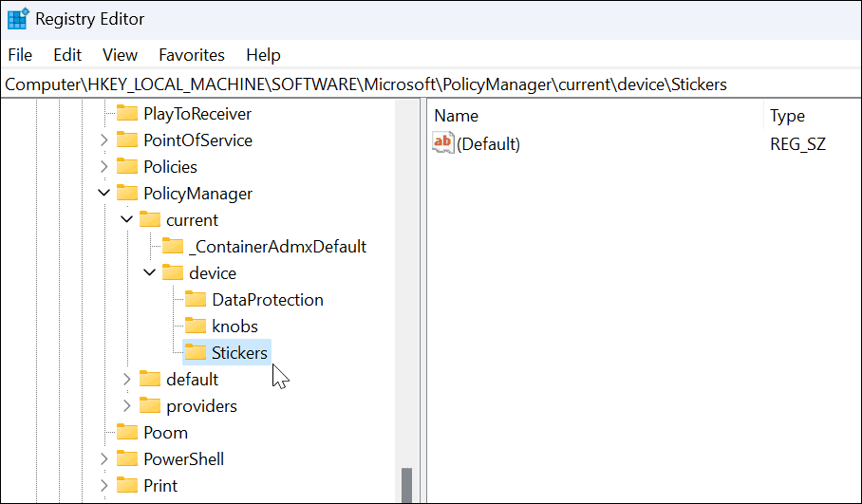Click the PowerShell folder icon
Viewport: 862px width, 504px height.
(x=127, y=459)
